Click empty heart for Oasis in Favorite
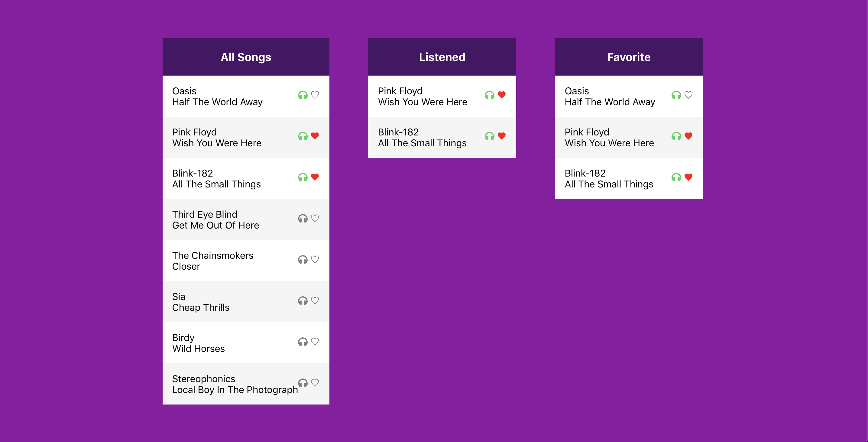Image resolution: width=868 pixels, height=442 pixels. point(688,95)
